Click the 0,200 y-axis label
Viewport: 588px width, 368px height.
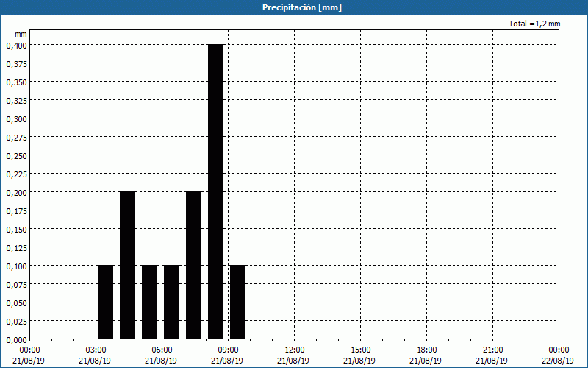pyautogui.click(x=16, y=193)
